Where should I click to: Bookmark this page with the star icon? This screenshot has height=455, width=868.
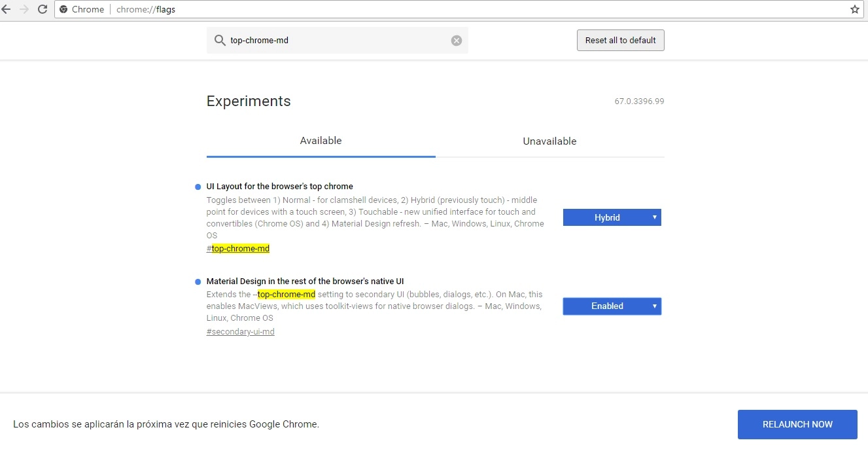pos(854,9)
